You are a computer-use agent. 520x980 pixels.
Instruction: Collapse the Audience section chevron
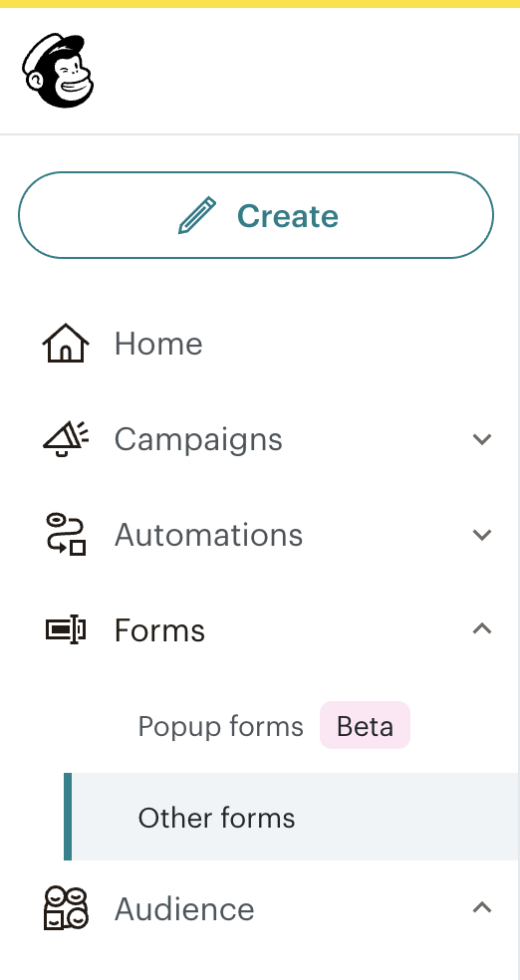[482, 907]
